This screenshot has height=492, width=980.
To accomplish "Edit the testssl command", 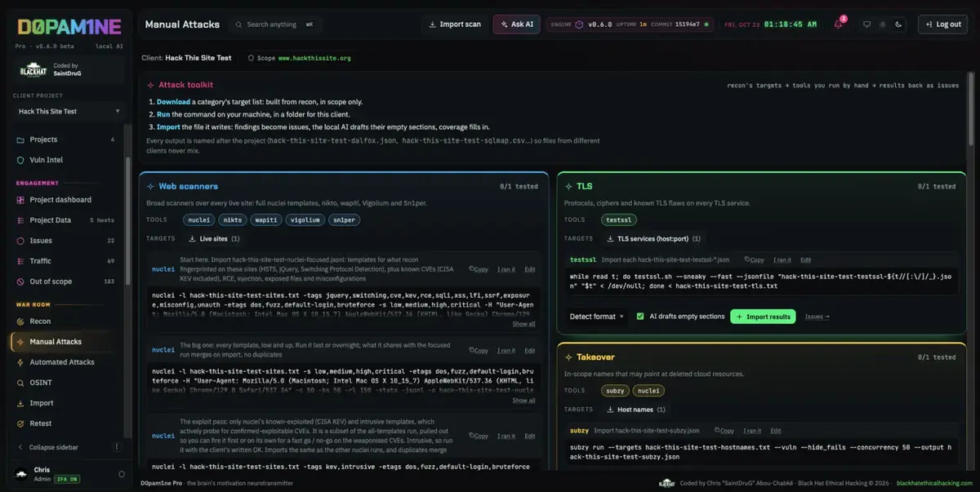I will 806,260.
